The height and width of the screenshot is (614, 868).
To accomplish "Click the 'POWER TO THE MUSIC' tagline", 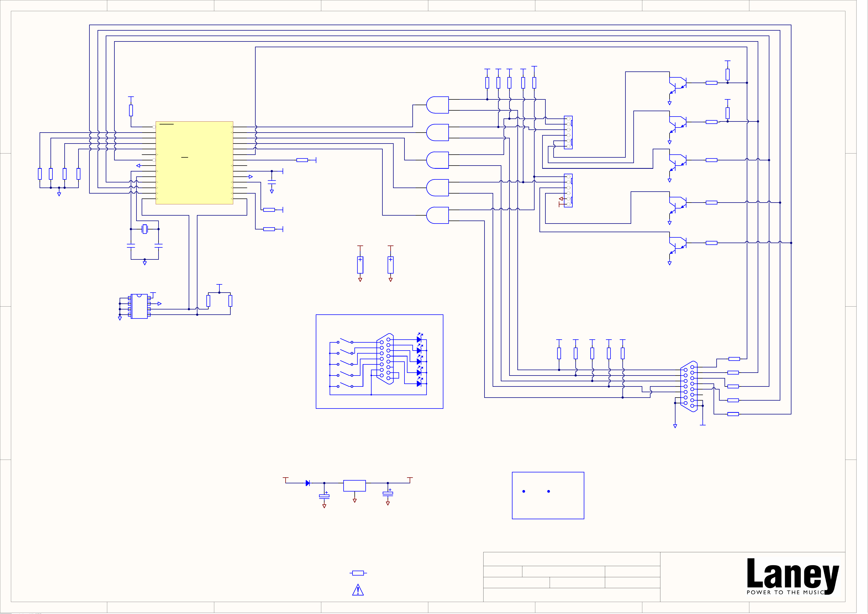I will [785, 592].
